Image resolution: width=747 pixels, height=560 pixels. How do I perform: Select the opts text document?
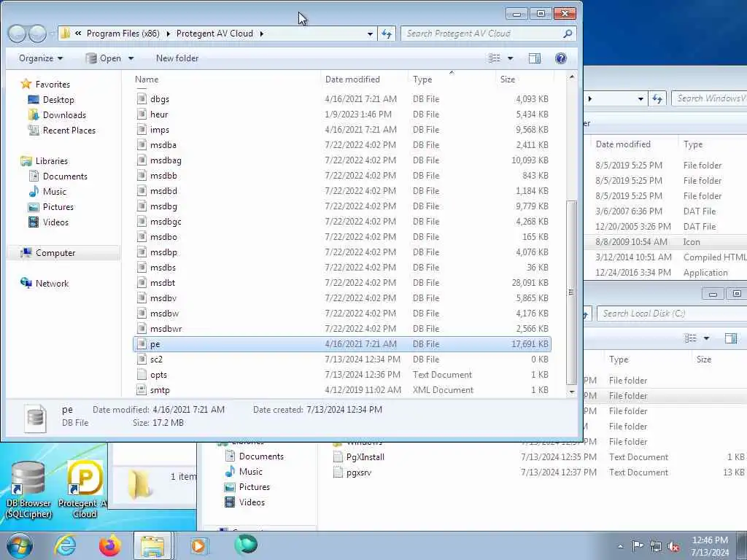pyautogui.click(x=341, y=375)
